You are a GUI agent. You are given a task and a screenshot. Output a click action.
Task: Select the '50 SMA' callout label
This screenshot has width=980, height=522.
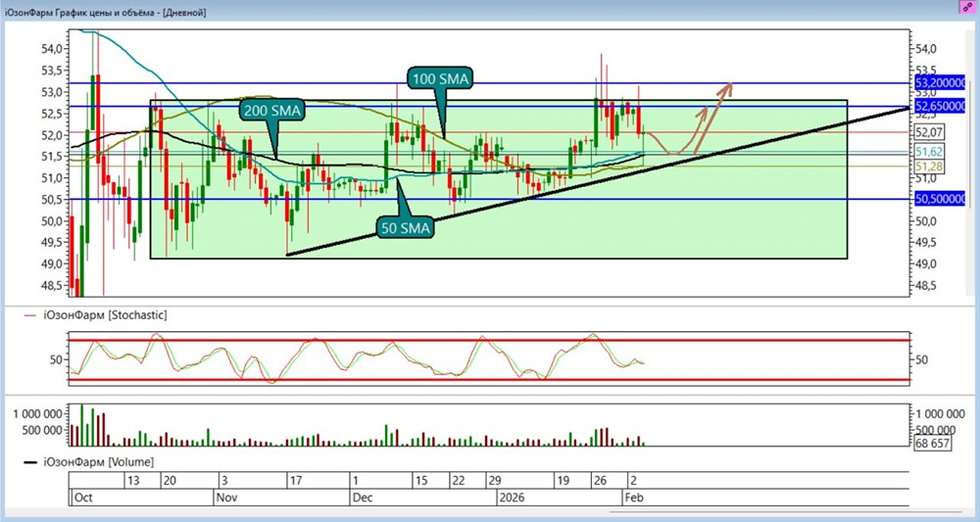[406, 228]
